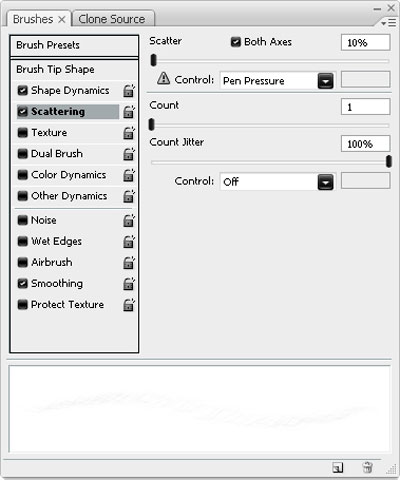Disable the Smoothing checkbox
The height and width of the screenshot is (480, 400).
(22, 284)
